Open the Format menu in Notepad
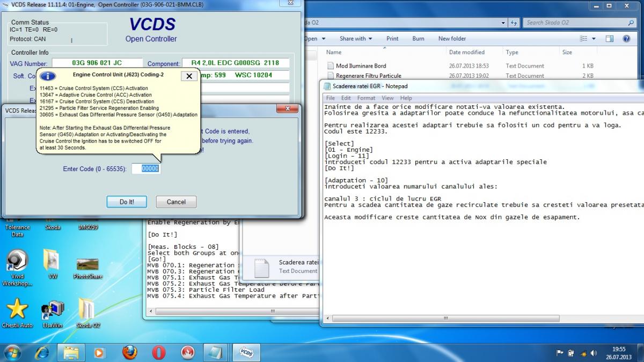Screen dimensions: 644x362 click(367, 98)
